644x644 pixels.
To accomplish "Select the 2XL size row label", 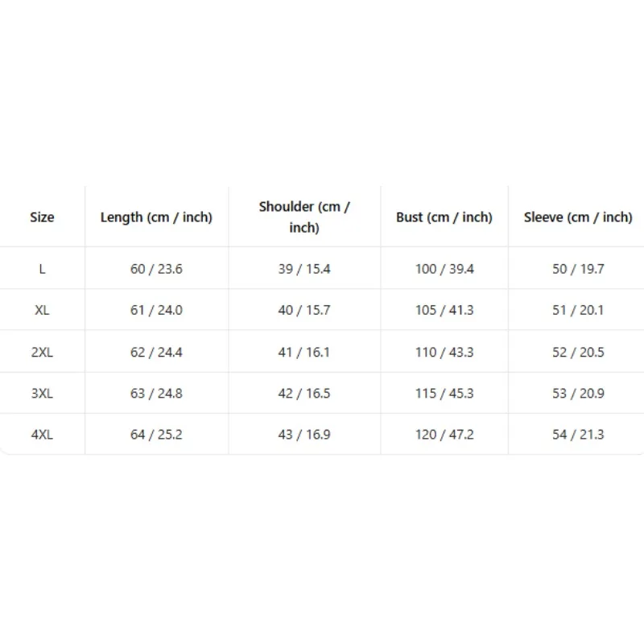I will point(42,352).
